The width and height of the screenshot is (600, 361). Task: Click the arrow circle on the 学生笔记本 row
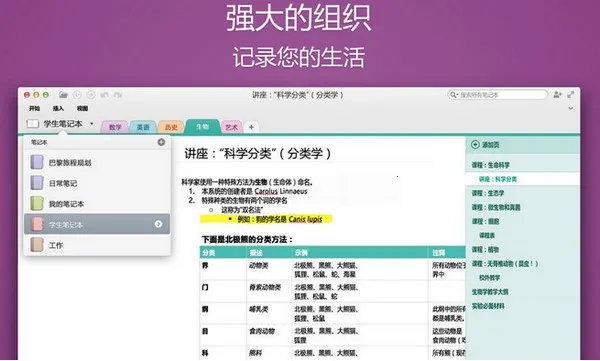pos(158,224)
